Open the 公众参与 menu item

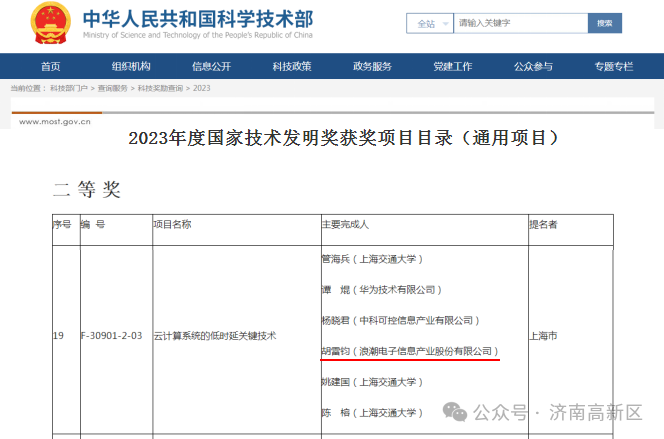click(533, 66)
